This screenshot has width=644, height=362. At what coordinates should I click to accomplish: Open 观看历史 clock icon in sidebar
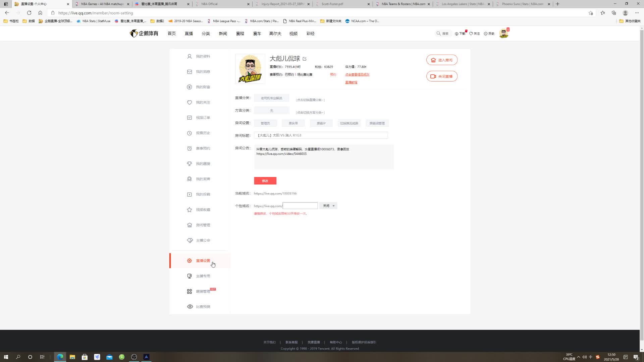click(190, 133)
